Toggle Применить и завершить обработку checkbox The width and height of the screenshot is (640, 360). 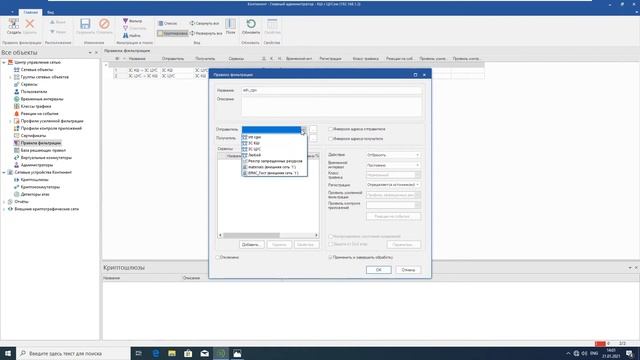pyautogui.click(x=331, y=257)
